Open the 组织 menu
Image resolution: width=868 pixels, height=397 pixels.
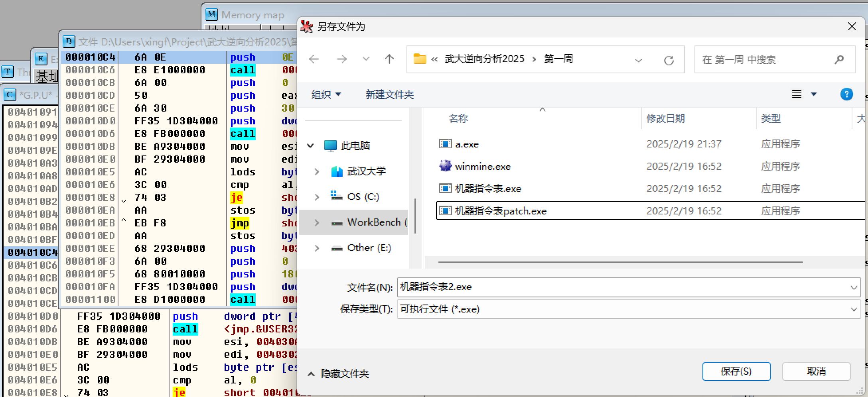326,94
